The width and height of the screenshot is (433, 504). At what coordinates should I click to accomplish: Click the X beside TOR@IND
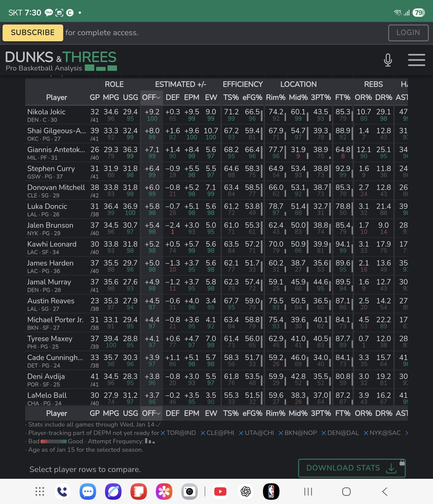[x=163, y=433]
